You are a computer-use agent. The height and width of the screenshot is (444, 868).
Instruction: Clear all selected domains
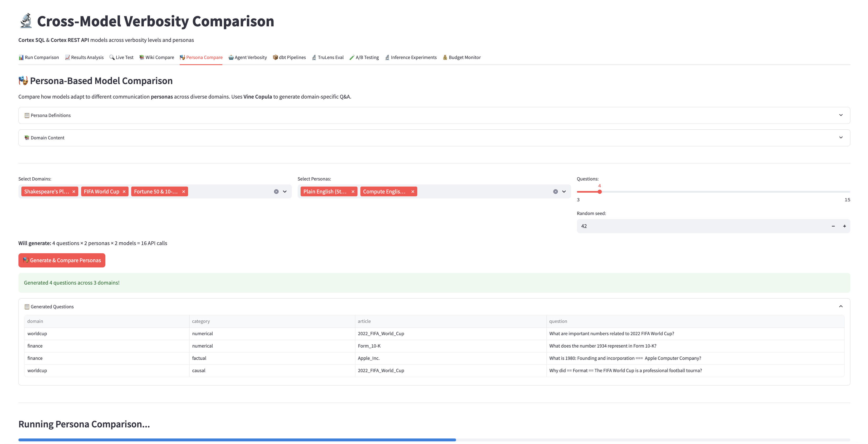(x=276, y=192)
